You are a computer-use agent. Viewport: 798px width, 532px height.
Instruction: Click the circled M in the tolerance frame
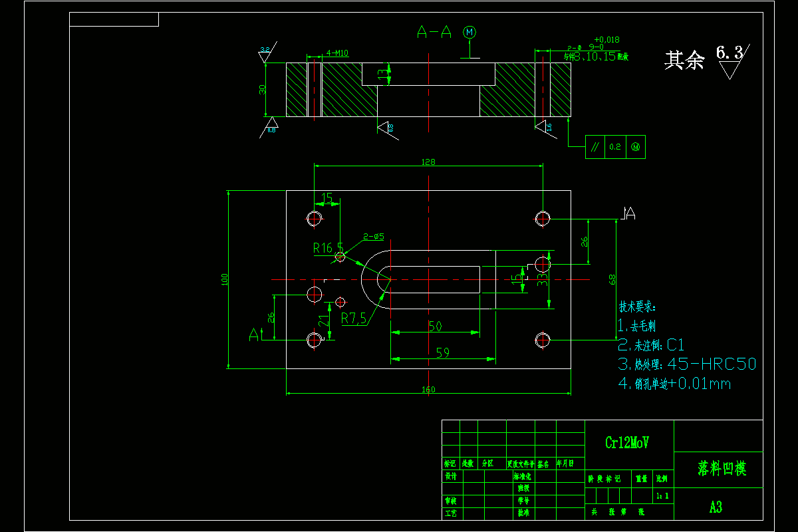(x=635, y=146)
